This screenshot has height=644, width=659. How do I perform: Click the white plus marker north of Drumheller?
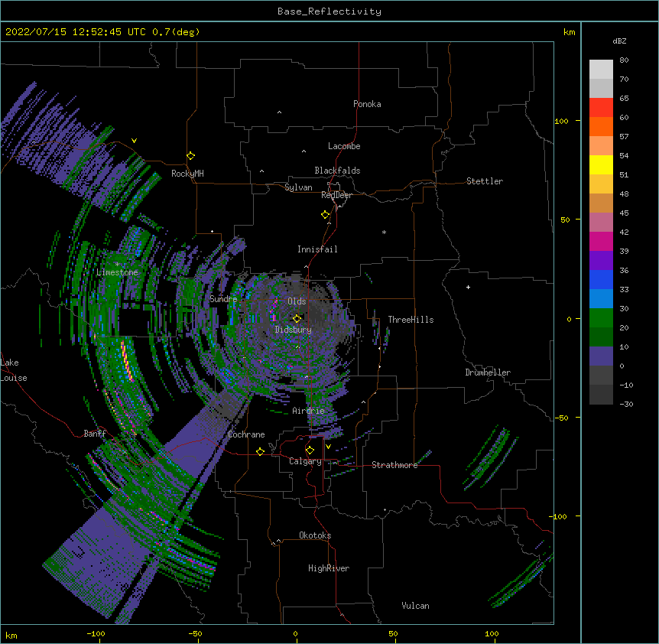[x=468, y=287]
